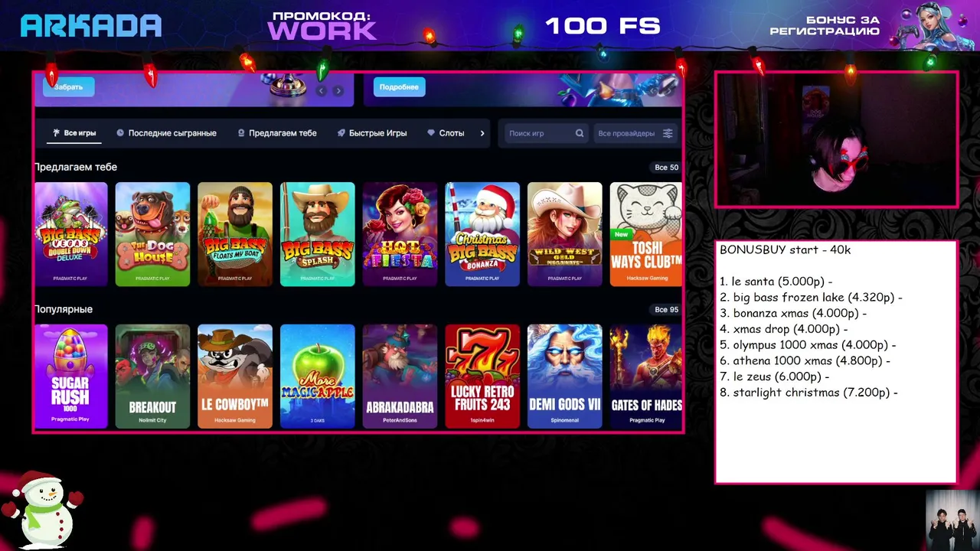Screen dimensions: 980x551
Task: Click the "xmas drop (4.000p)" line
Action: click(x=783, y=329)
